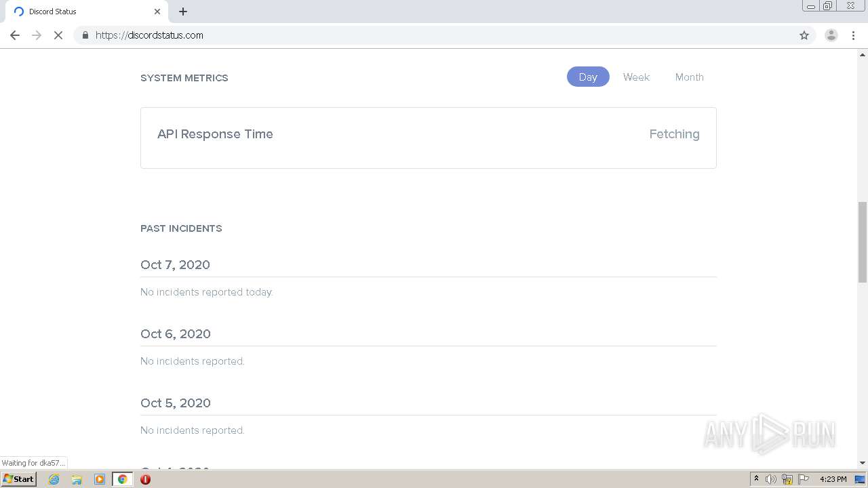Click 'No incidents reported today.' text
This screenshot has height=488, width=868.
207,292
